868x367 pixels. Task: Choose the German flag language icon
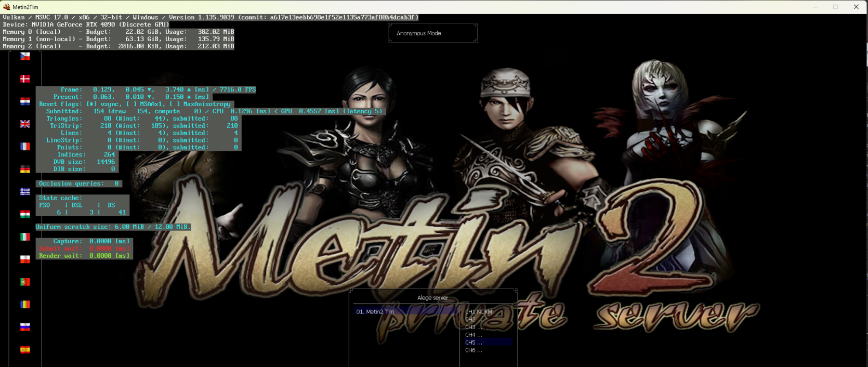pyautogui.click(x=25, y=169)
